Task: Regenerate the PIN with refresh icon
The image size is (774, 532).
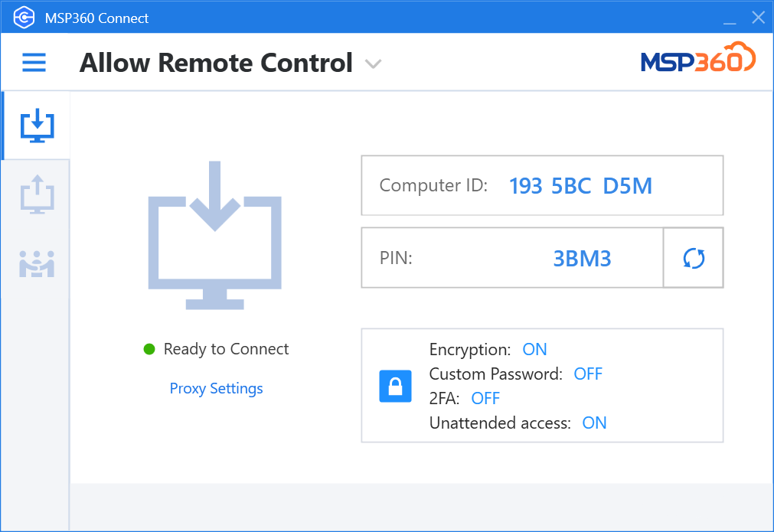Action: (x=693, y=258)
